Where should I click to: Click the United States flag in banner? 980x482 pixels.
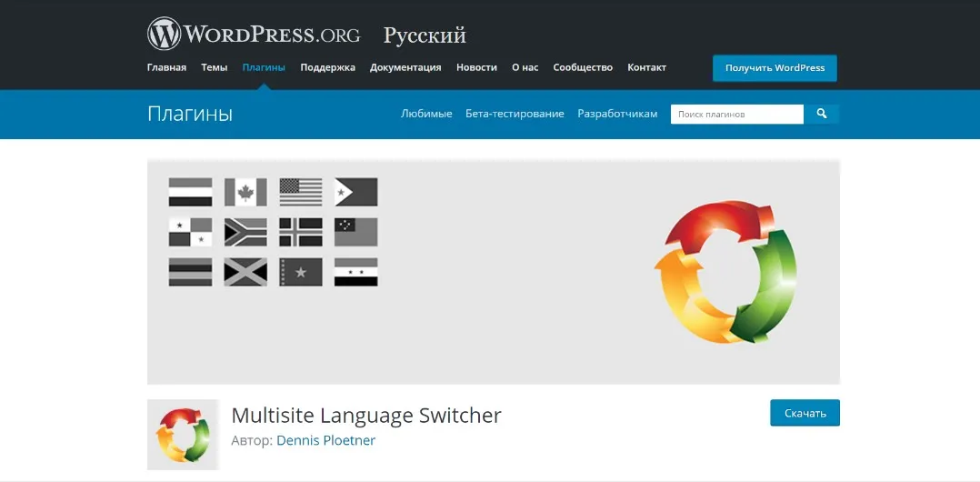click(301, 192)
